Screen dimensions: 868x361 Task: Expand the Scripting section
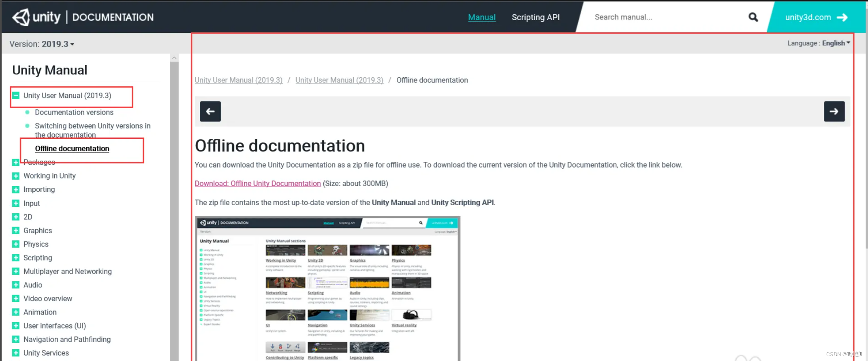(x=16, y=258)
